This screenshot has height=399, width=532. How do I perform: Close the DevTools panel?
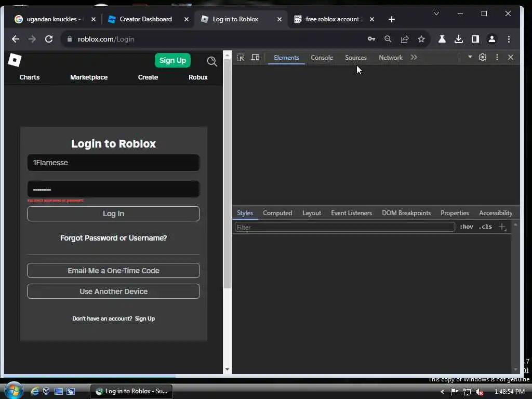click(x=511, y=57)
